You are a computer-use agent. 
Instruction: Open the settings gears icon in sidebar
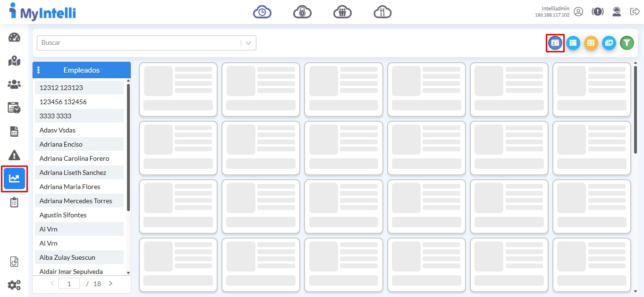pos(14,285)
